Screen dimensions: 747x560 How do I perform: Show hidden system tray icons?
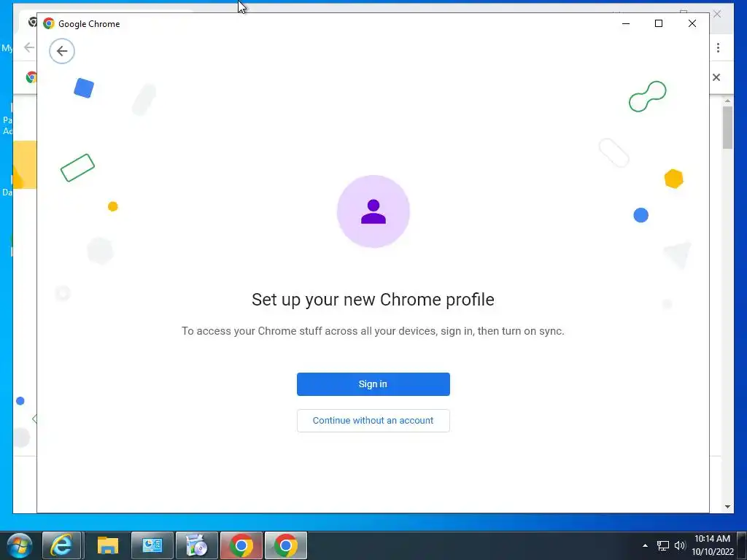coord(645,545)
